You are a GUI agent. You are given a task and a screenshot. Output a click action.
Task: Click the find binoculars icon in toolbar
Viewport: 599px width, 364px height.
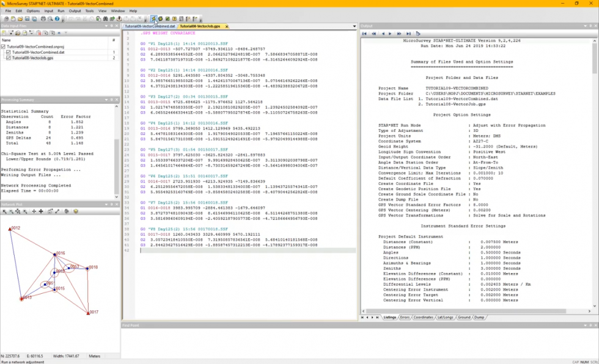point(105,19)
